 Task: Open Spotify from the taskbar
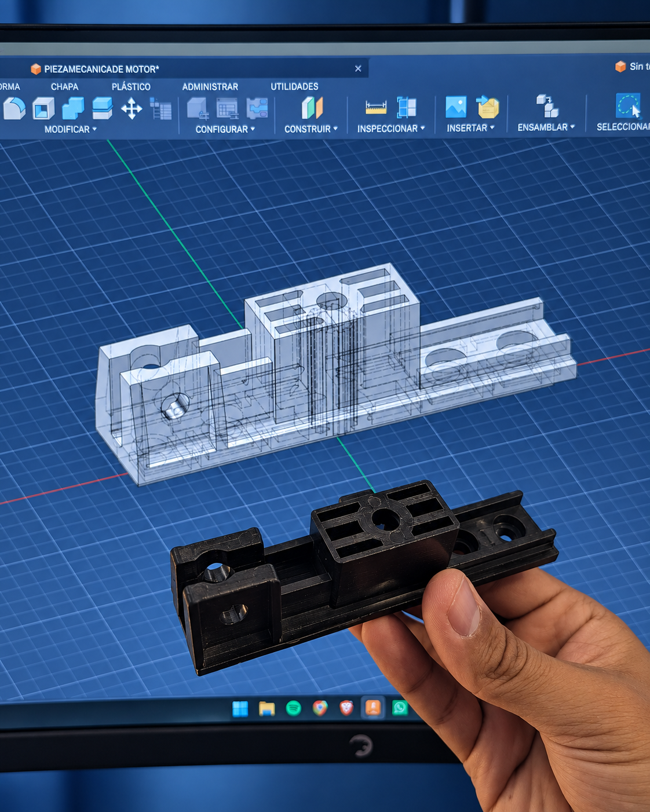pos(294,708)
